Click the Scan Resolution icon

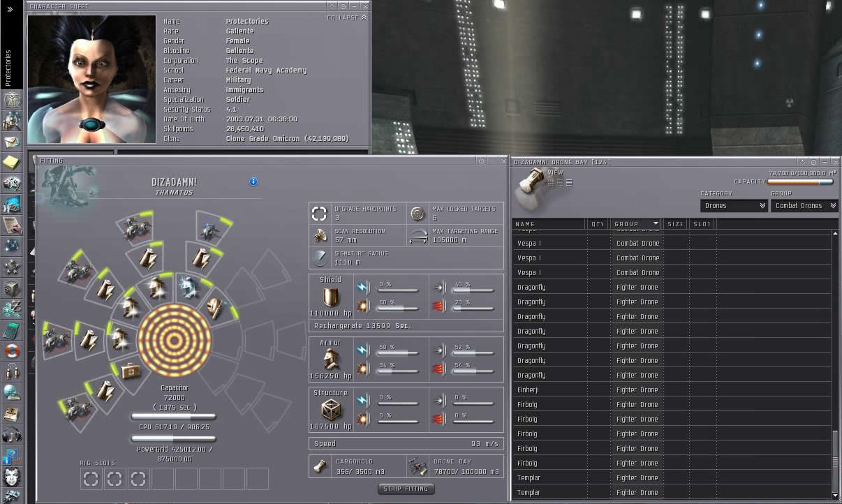319,235
